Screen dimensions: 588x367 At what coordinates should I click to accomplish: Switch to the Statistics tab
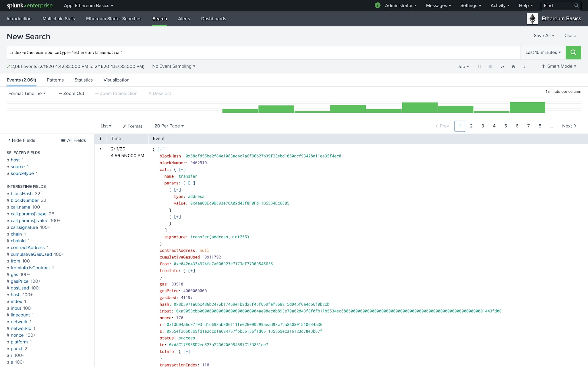coord(84,80)
